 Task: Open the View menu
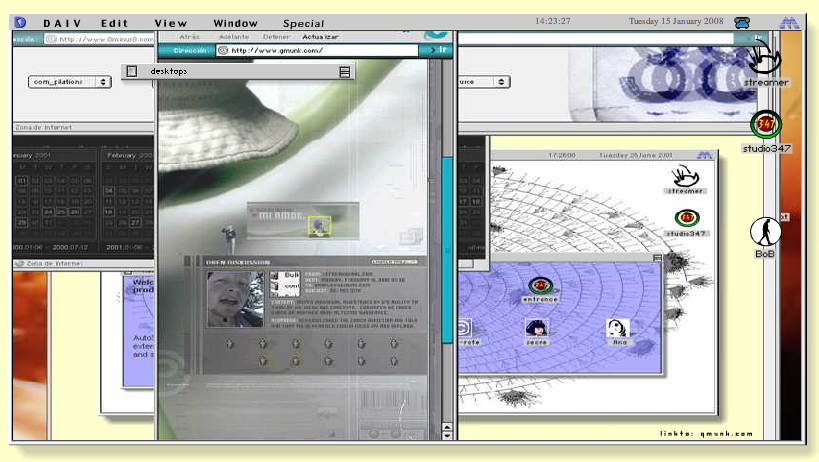pyautogui.click(x=171, y=23)
